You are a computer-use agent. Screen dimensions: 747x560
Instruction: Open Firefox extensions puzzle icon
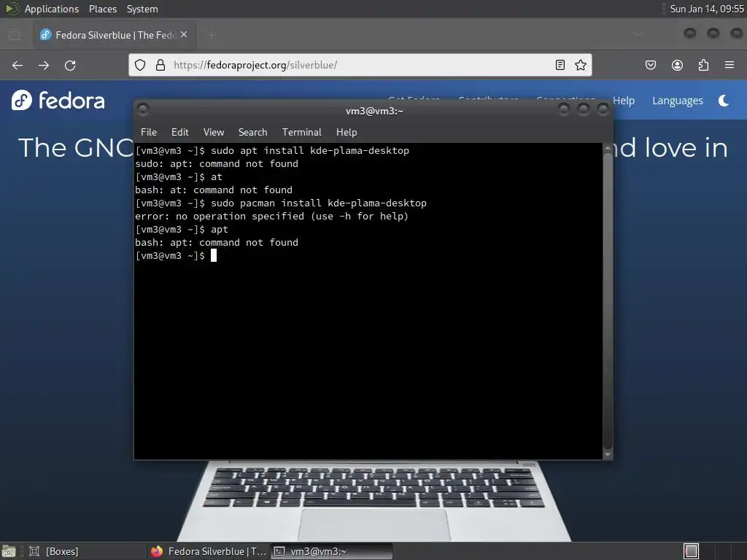(703, 65)
